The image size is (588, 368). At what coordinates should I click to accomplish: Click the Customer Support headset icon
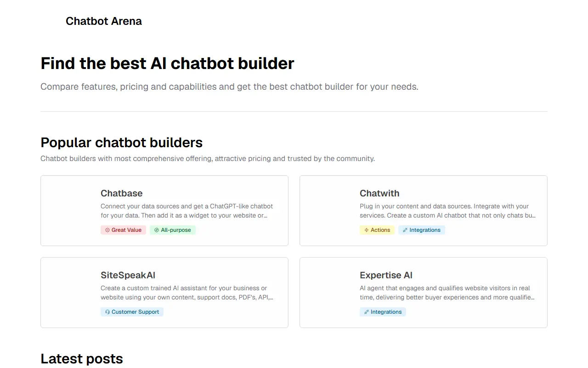click(107, 312)
